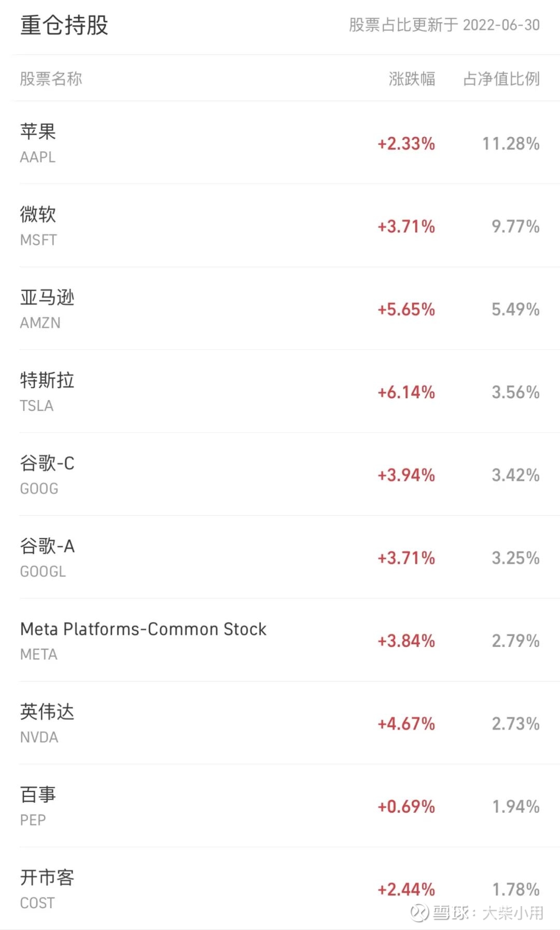Click the 涨跌幅 column header

click(x=412, y=79)
